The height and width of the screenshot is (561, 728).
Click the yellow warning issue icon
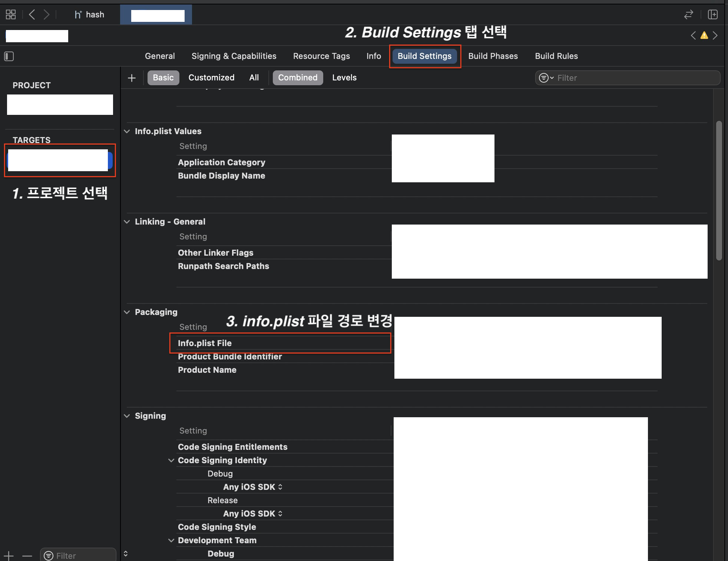coord(704,36)
